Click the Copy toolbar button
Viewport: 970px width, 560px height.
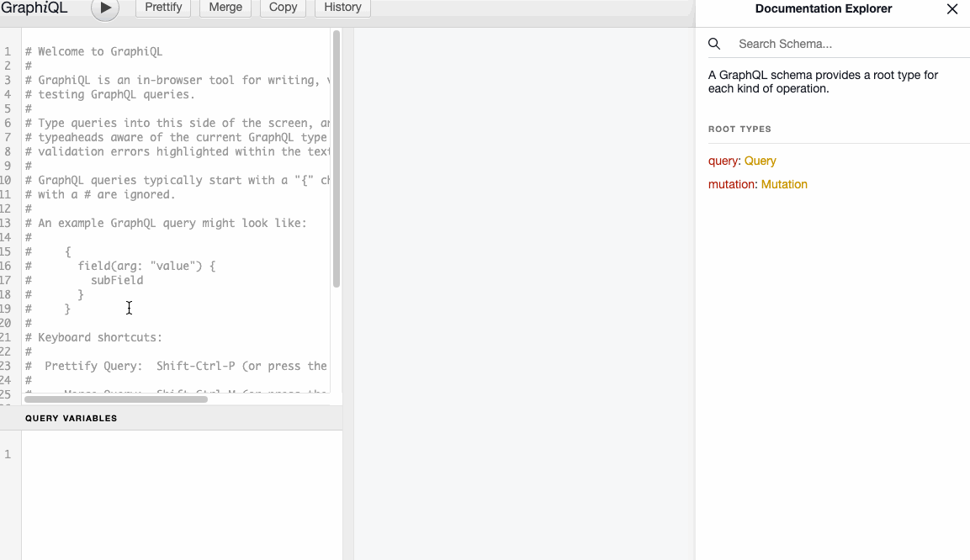click(x=283, y=8)
